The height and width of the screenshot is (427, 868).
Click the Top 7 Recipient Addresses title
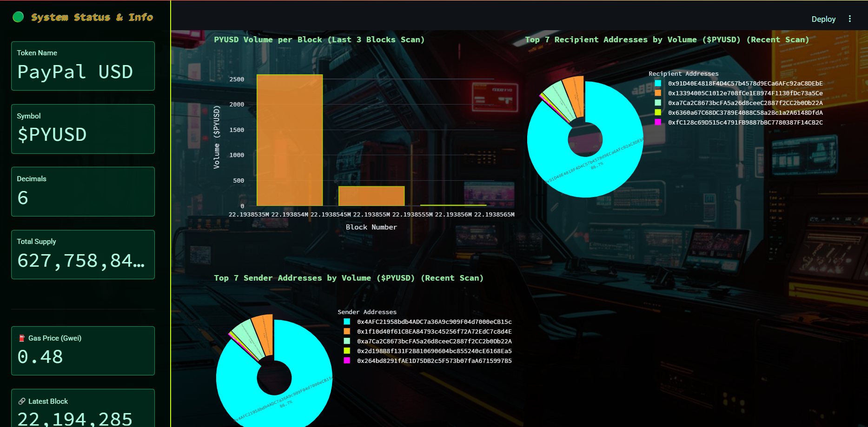pyautogui.click(x=667, y=39)
